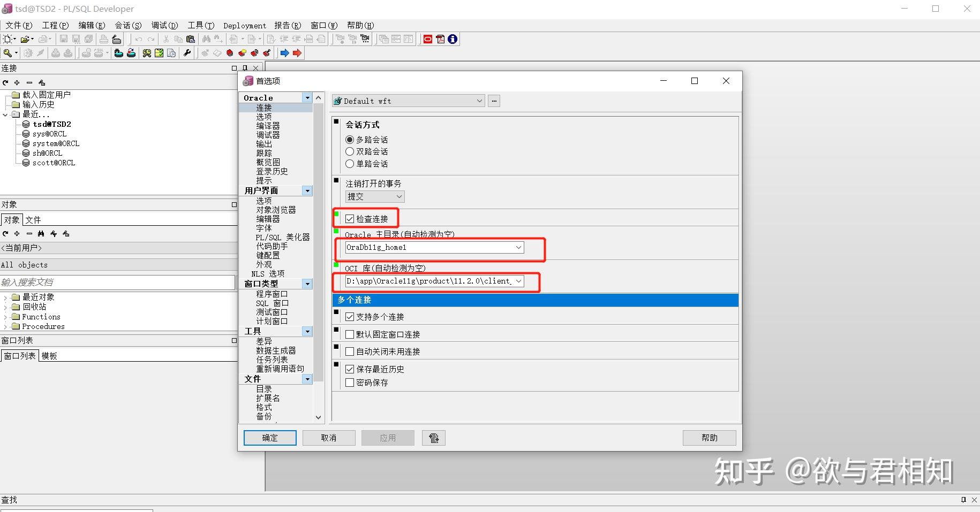Click the New file toolbar icon
The width and height of the screenshot is (980, 512).
[x=8, y=39]
